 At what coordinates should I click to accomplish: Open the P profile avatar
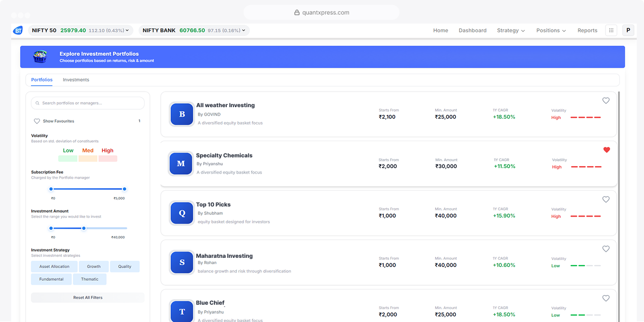(x=628, y=30)
